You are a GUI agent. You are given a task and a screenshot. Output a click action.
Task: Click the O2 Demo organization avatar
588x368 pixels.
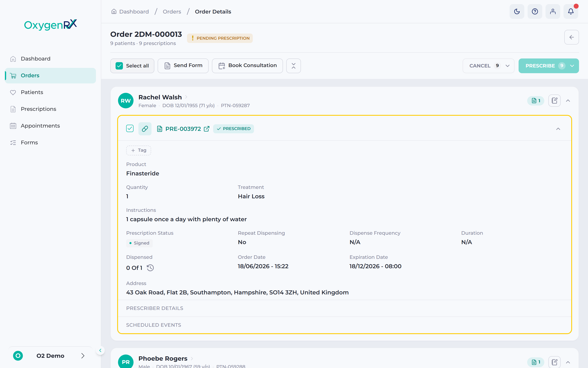(x=18, y=356)
